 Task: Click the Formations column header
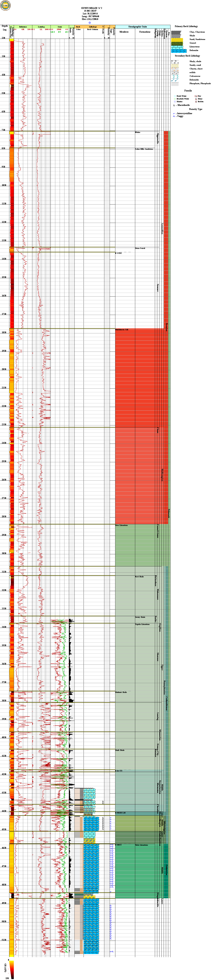coord(145,32)
